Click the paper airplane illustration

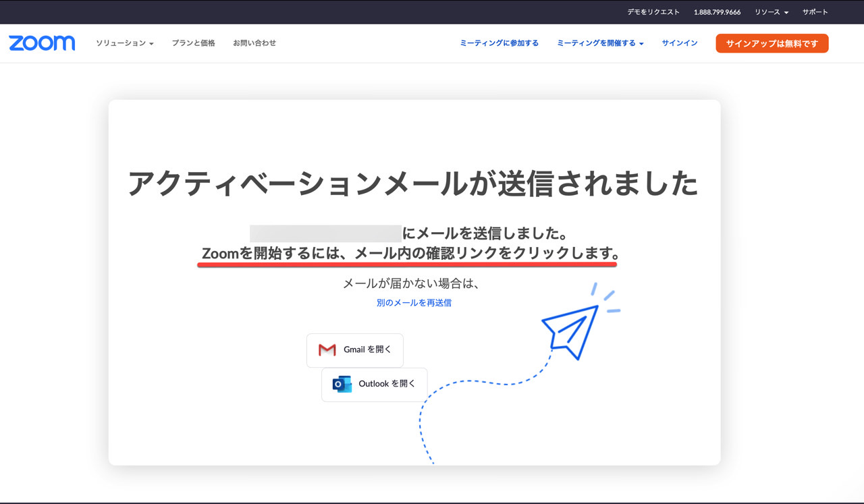[x=571, y=331]
